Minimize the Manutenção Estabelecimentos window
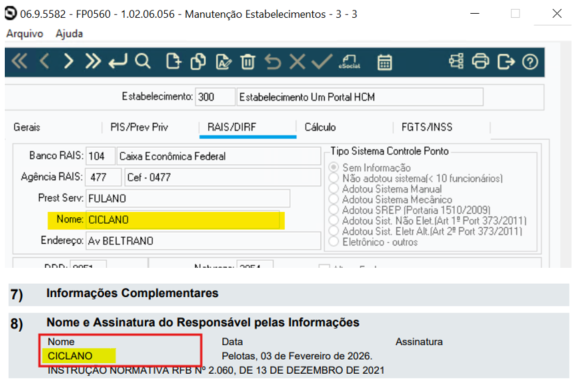Viewport: 574px width, 383px height. click(475, 14)
